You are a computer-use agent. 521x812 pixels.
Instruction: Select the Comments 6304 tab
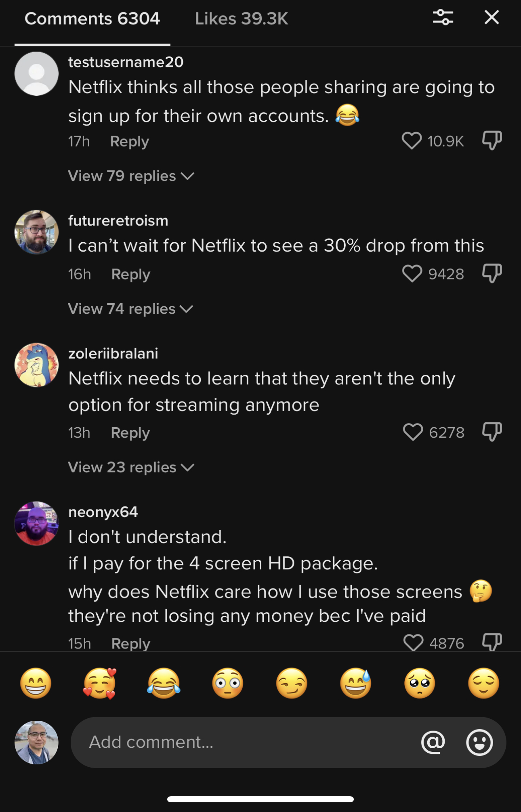[92, 19]
